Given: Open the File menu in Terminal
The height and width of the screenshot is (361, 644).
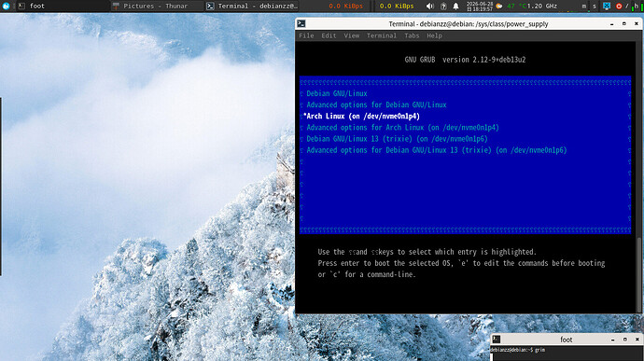Looking at the screenshot, I should click(x=306, y=35).
